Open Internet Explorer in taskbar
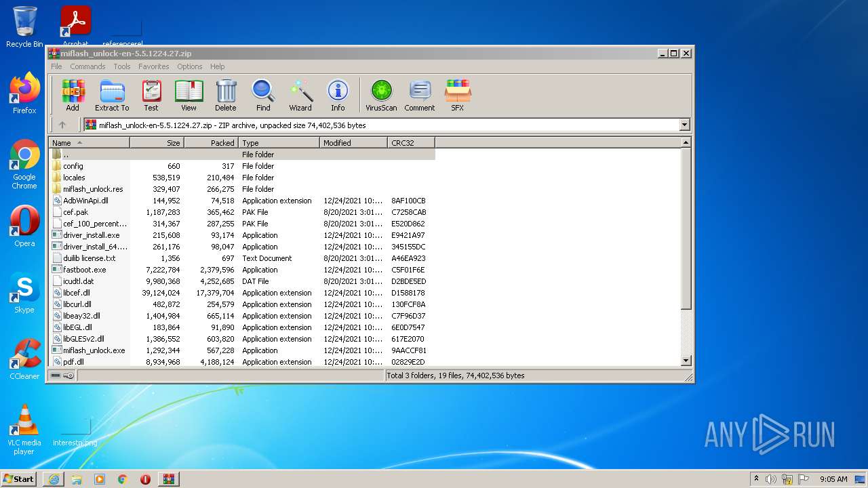 [x=54, y=479]
